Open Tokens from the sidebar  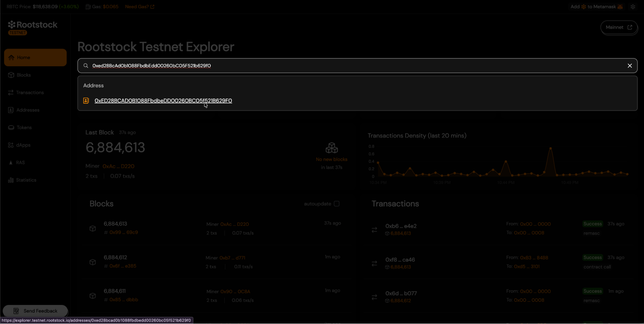coord(24,127)
